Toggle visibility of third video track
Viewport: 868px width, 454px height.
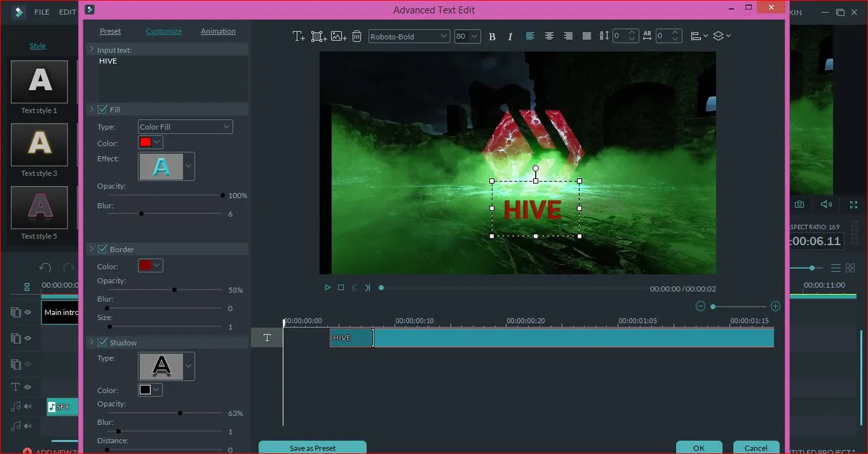pyautogui.click(x=28, y=365)
